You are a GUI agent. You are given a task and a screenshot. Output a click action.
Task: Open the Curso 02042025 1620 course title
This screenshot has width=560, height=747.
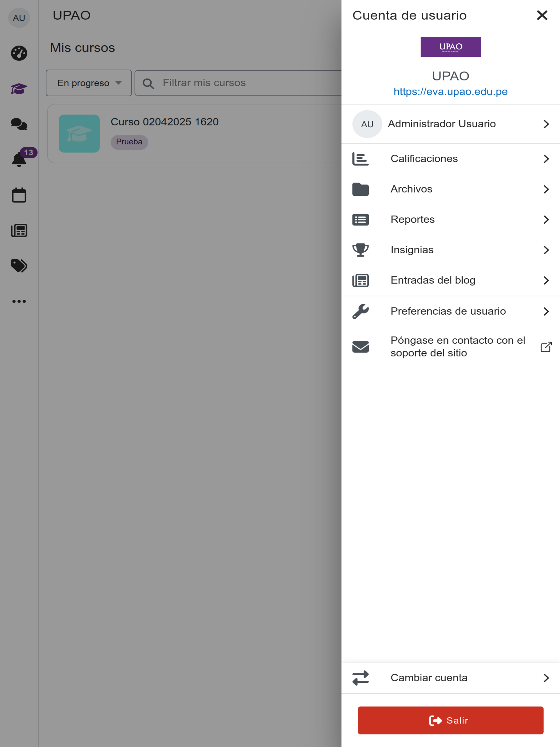(x=165, y=122)
